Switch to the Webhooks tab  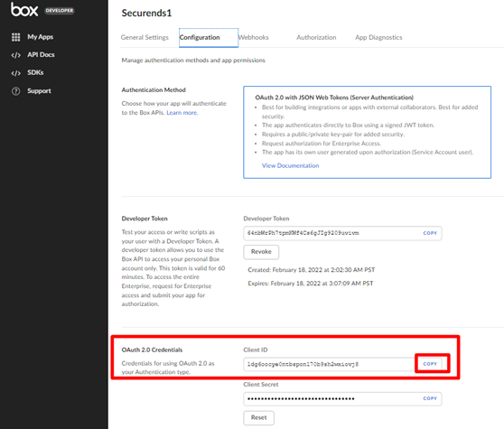point(253,37)
